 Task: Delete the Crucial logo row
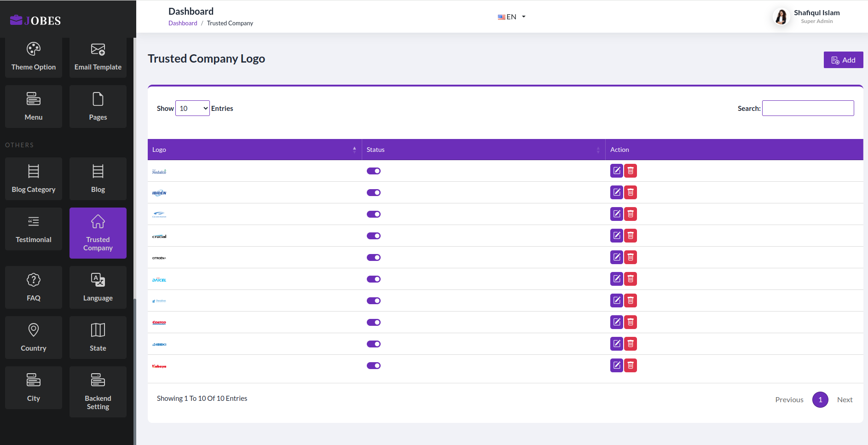click(631, 236)
